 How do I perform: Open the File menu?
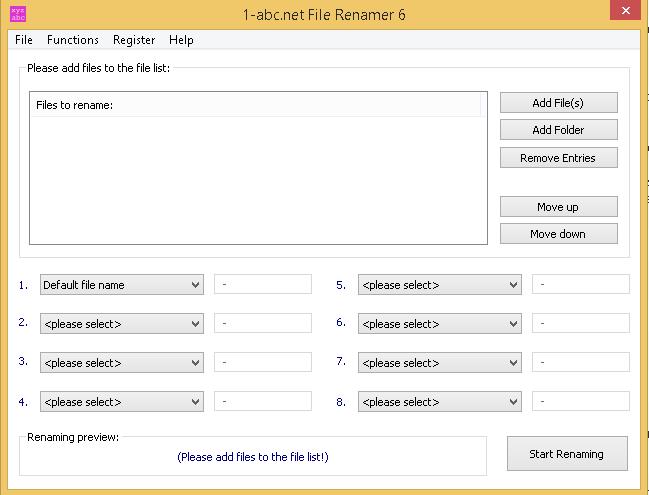pyautogui.click(x=24, y=40)
